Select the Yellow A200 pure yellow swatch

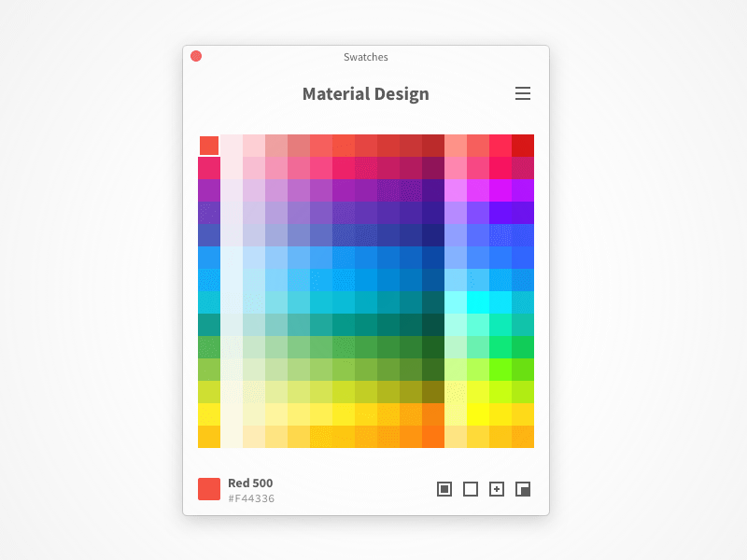[478, 413]
